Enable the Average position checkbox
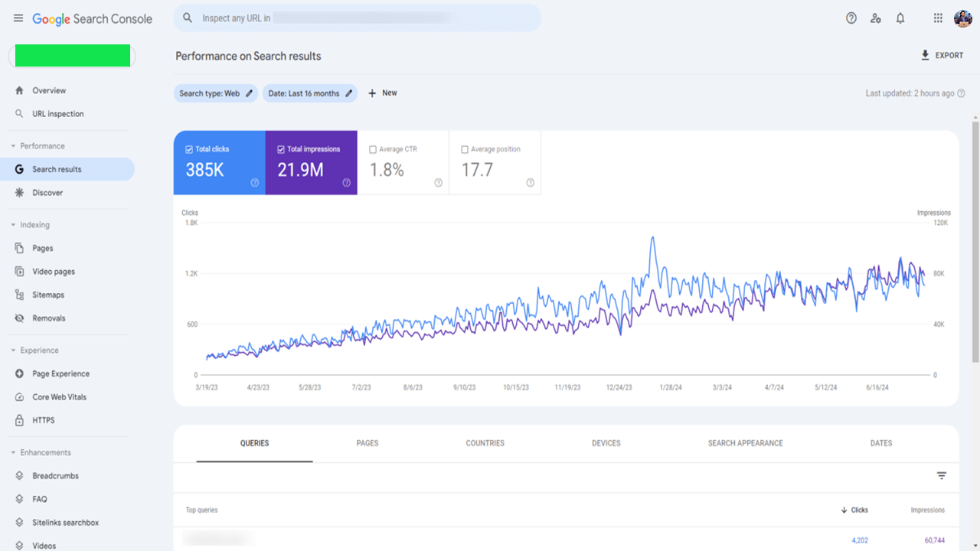 coord(465,149)
